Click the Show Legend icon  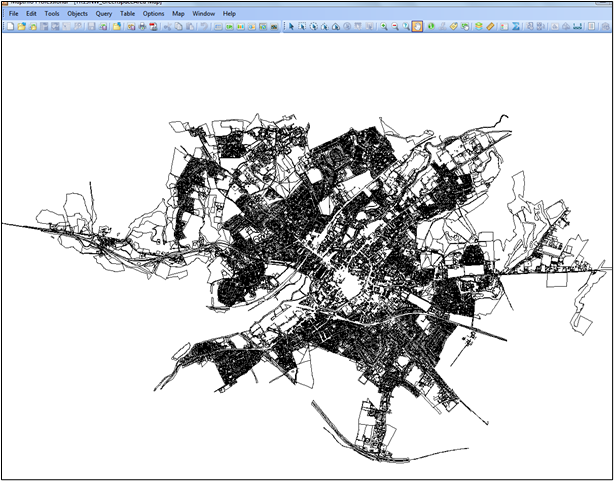(504, 27)
